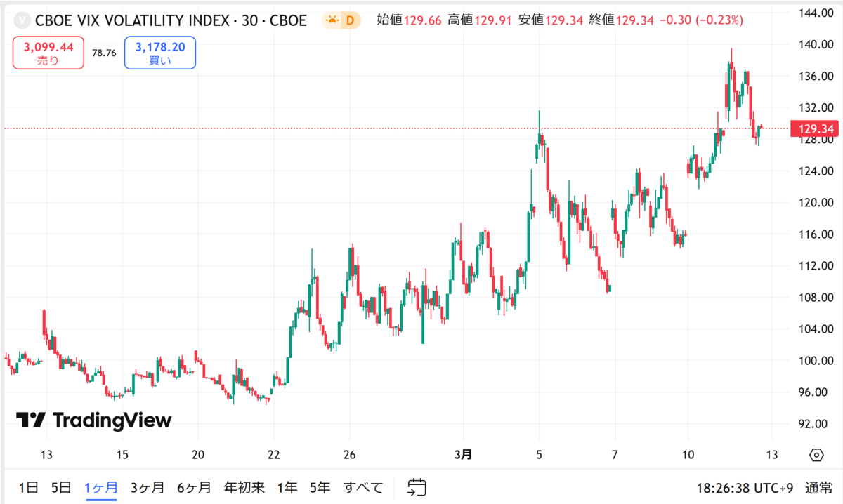This screenshot has width=843, height=504.
Task: Select the すべて all-time range
Action: (363, 487)
